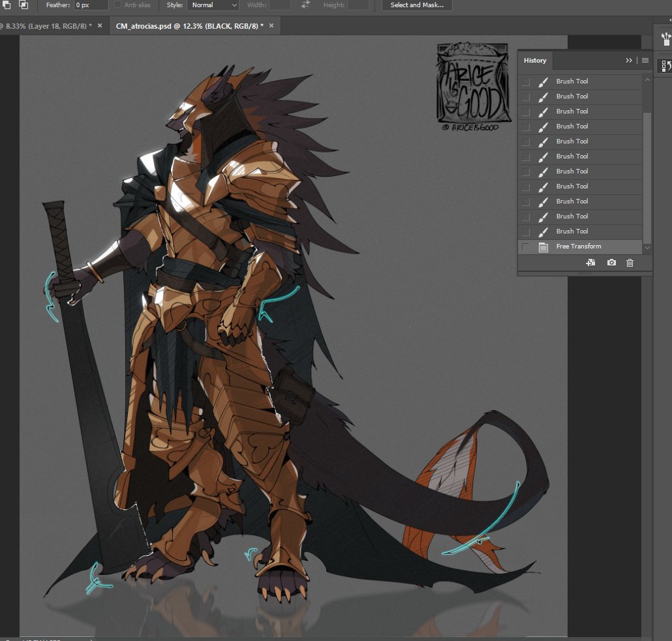This screenshot has height=641, width=672.
Task: Expand the collapsed right dock with top arrow
Action: (669, 20)
